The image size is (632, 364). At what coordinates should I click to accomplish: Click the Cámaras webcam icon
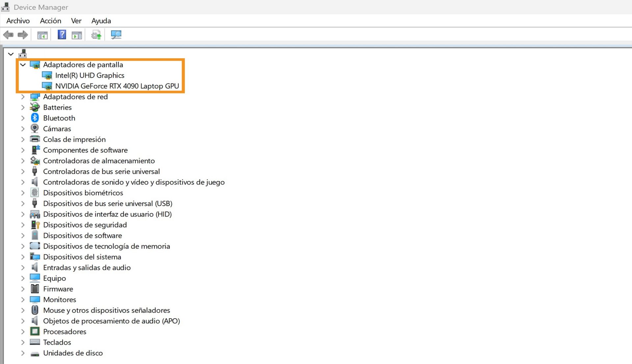(35, 128)
